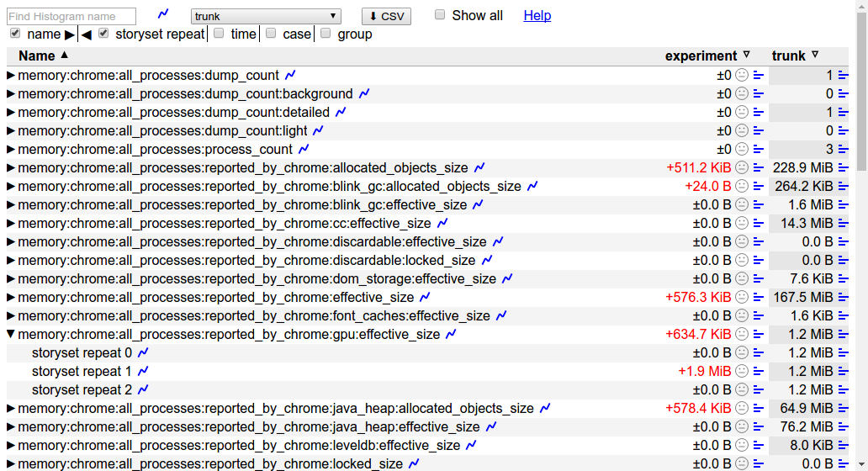
Task: Move storyset repeat grouping left with arrow
Action: pyautogui.click(x=87, y=34)
